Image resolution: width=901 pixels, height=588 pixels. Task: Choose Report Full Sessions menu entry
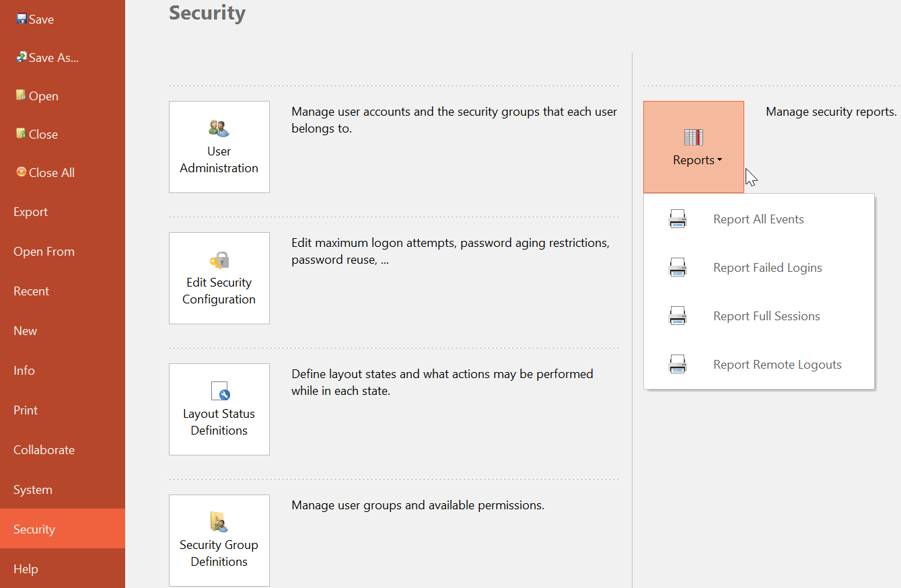pos(766,316)
